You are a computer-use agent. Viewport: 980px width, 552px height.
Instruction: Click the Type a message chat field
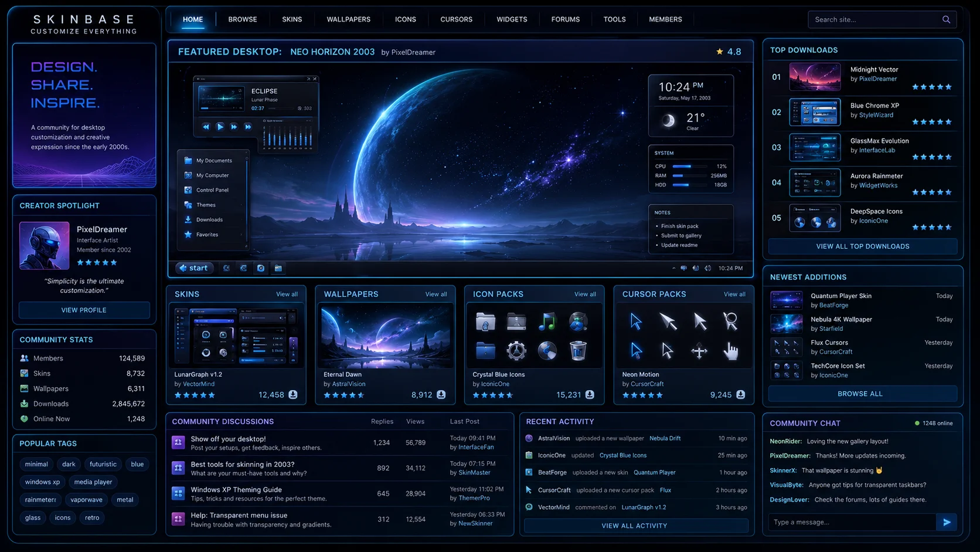click(852, 522)
